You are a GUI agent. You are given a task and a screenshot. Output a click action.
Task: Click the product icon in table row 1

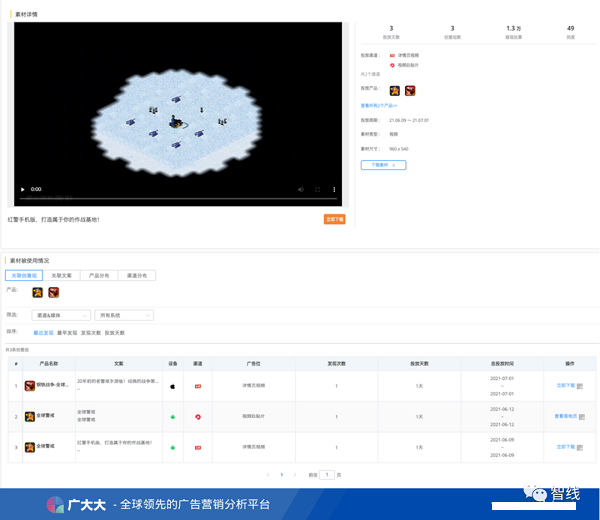(x=30, y=386)
